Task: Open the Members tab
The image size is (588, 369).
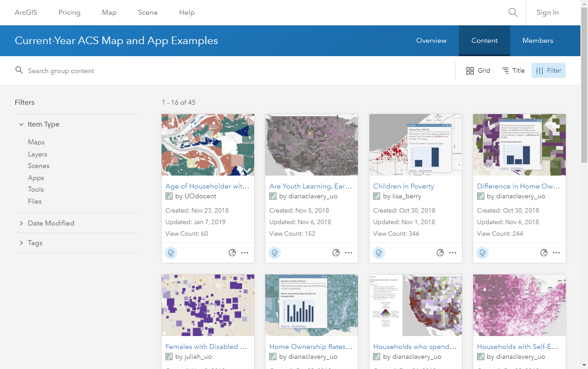Action: point(538,41)
